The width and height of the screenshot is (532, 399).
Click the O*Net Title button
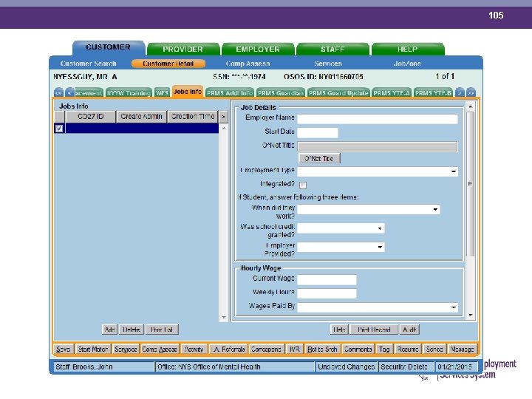click(x=319, y=158)
